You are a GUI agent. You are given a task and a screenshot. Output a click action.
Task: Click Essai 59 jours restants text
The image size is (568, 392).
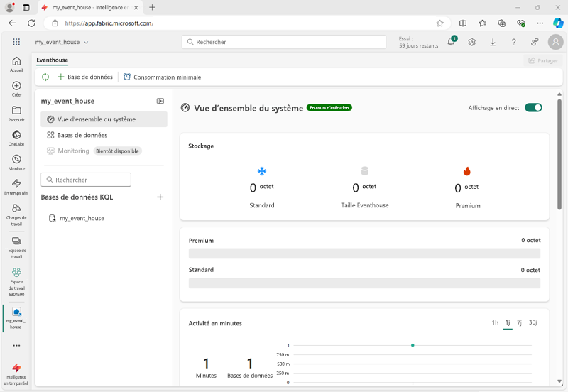(x=418, y=42)
